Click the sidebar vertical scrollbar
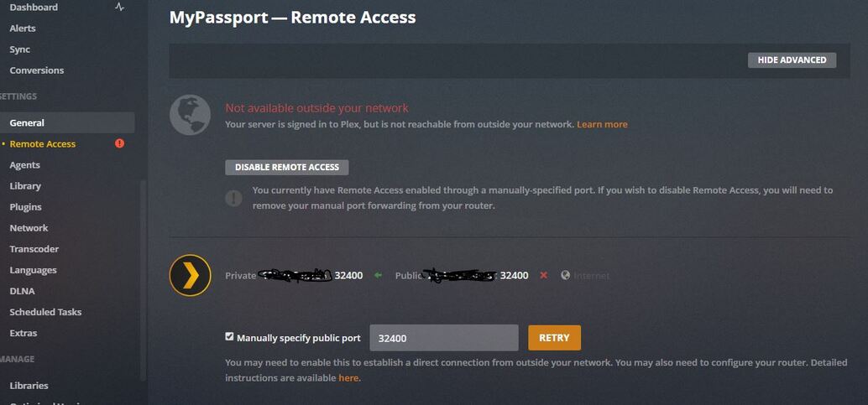This screenshot has width=868, height=405. click(x=142, y=277)
